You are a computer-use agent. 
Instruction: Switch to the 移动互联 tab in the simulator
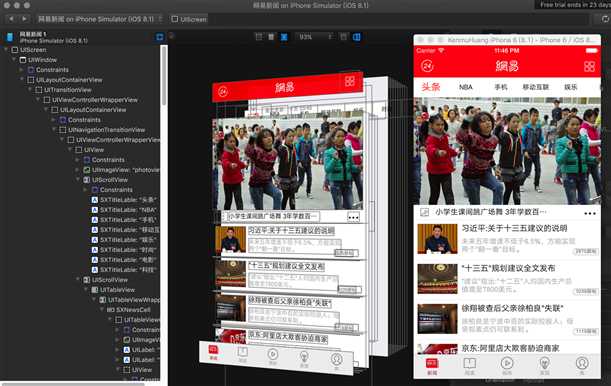click(x=536, y=87)
